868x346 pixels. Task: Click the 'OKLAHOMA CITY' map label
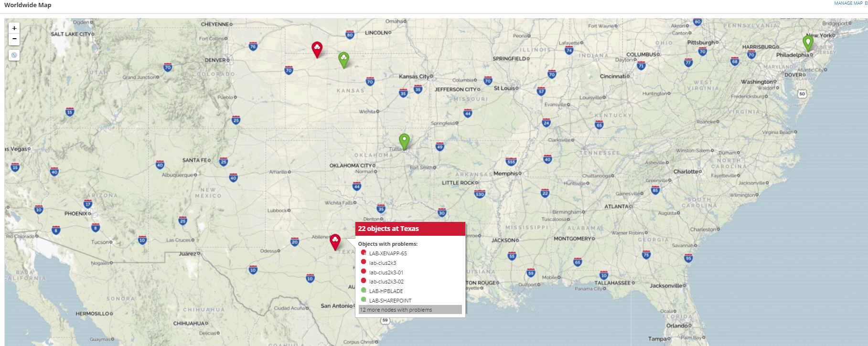pos(351,166)
